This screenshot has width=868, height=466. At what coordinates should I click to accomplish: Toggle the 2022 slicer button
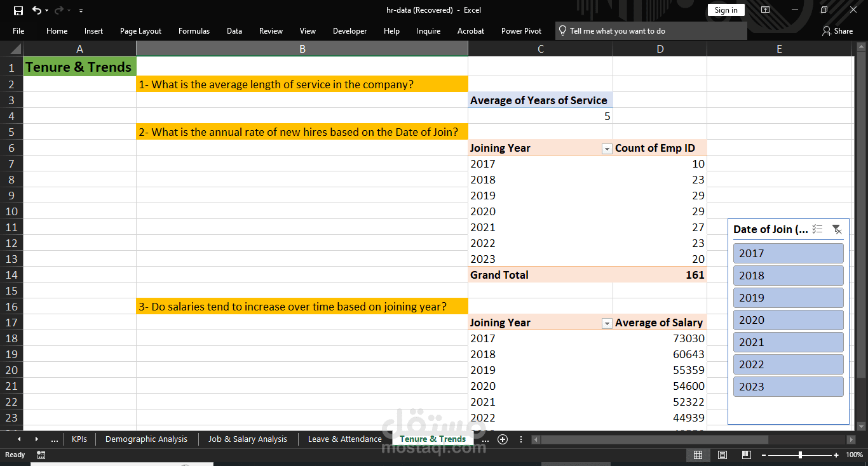tap(788, 364)
